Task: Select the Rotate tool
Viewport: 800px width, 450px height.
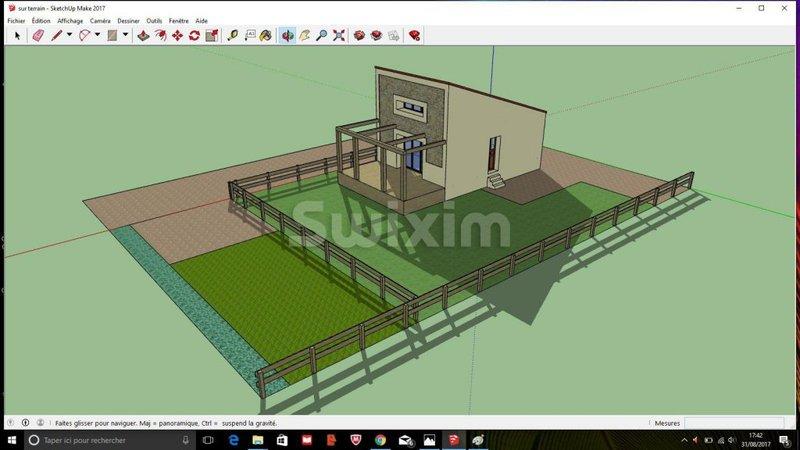Action: [x=194, y=35]
